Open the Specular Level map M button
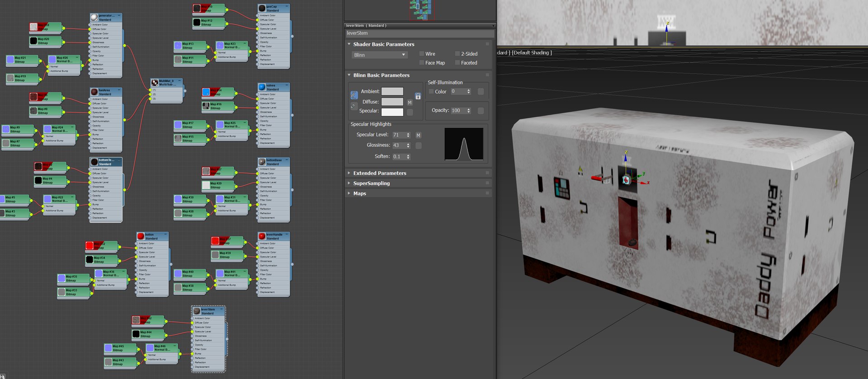This screenshot has height=379, width=868. point(418,135)
